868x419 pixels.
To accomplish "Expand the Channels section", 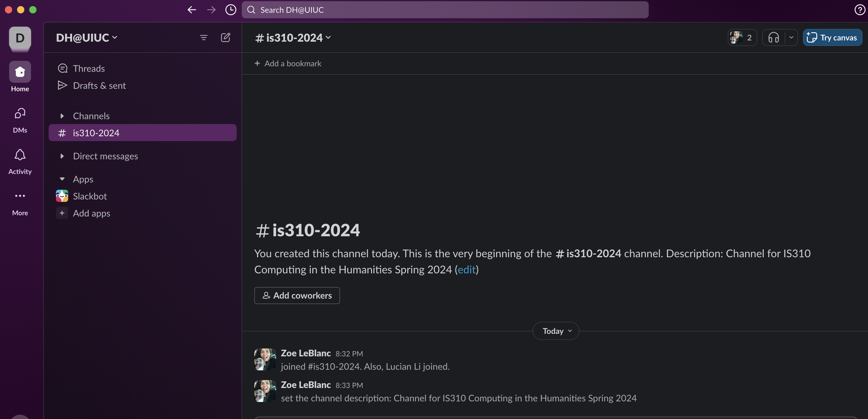I will [x=62, y=116].
